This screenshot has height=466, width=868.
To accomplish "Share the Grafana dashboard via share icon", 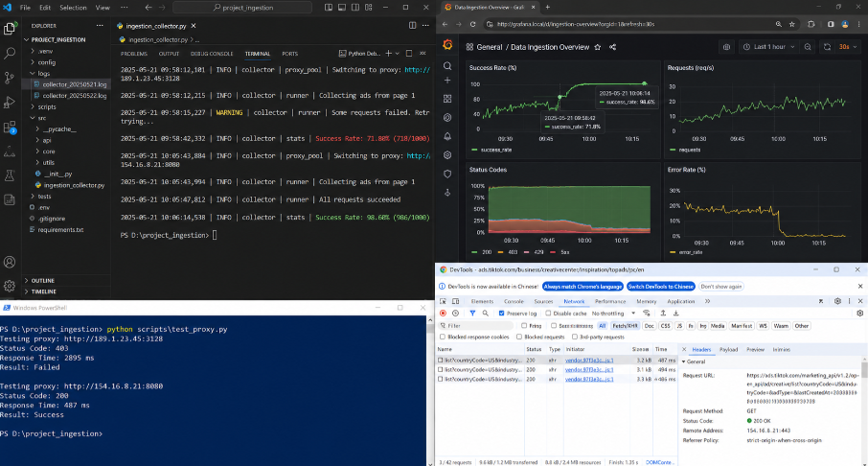I will pyautogui.click(x=613, y=47).
